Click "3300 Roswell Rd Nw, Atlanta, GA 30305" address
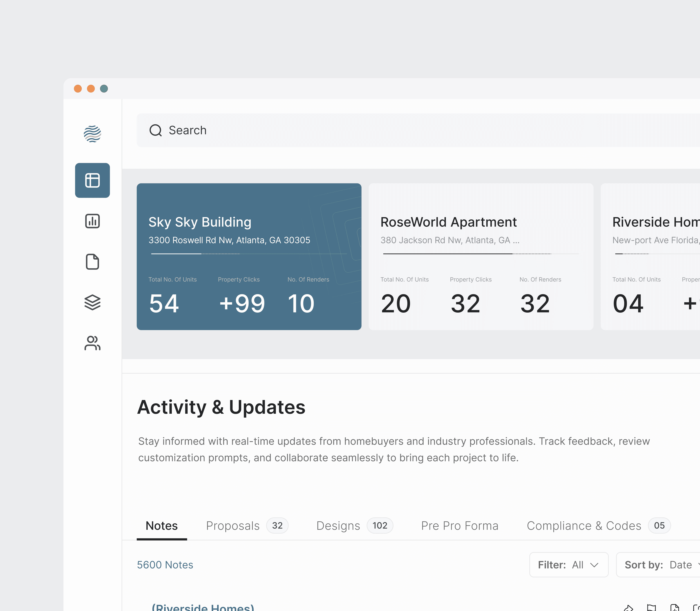The height and width of the screenshot is (611, 700). coord(229,240)
